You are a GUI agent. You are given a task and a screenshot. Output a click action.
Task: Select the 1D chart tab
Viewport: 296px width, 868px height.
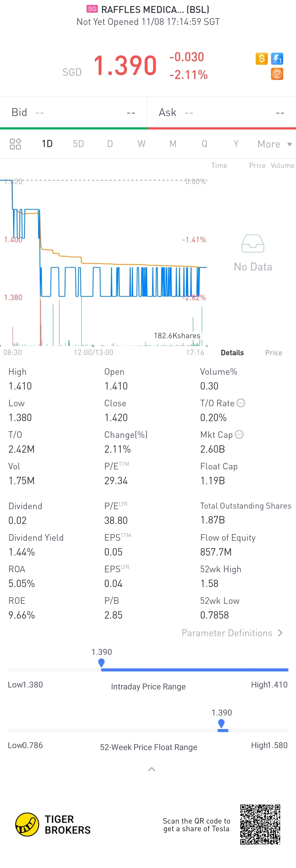[x=47, y=144]
